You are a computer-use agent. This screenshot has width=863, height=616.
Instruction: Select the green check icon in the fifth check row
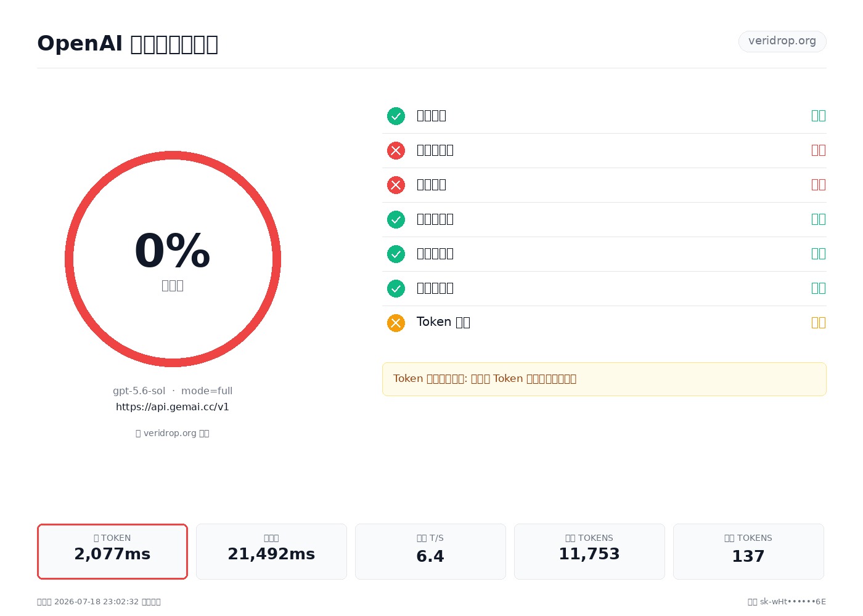point(396,254)
